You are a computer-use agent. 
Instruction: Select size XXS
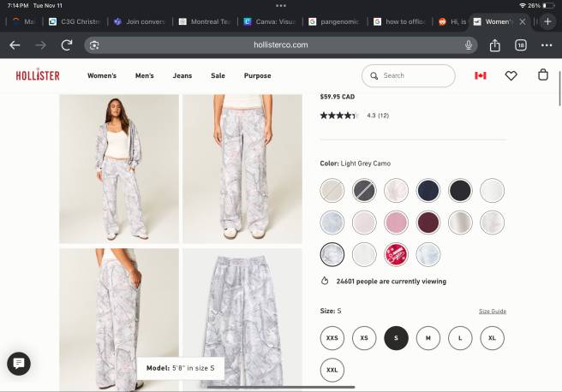point(332,338)
